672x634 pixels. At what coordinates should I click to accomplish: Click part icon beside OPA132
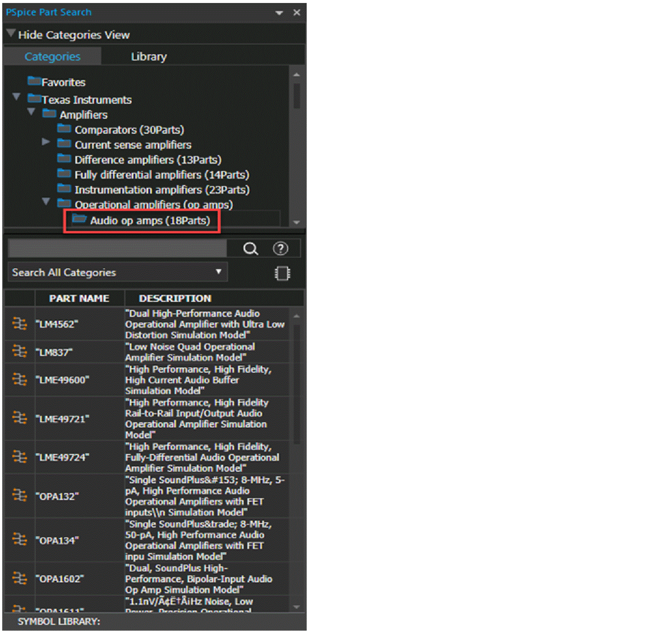coord(19,496)
